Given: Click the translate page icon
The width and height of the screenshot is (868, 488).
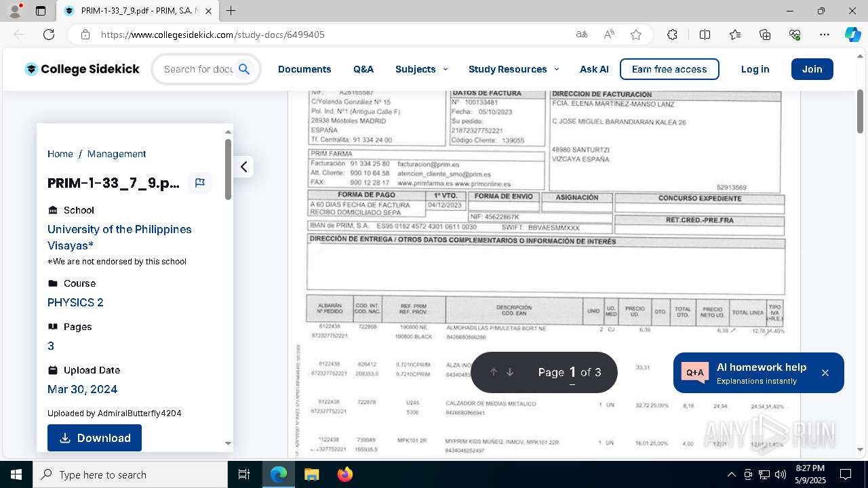Looking at the screenshot, I should click(581, 35).
